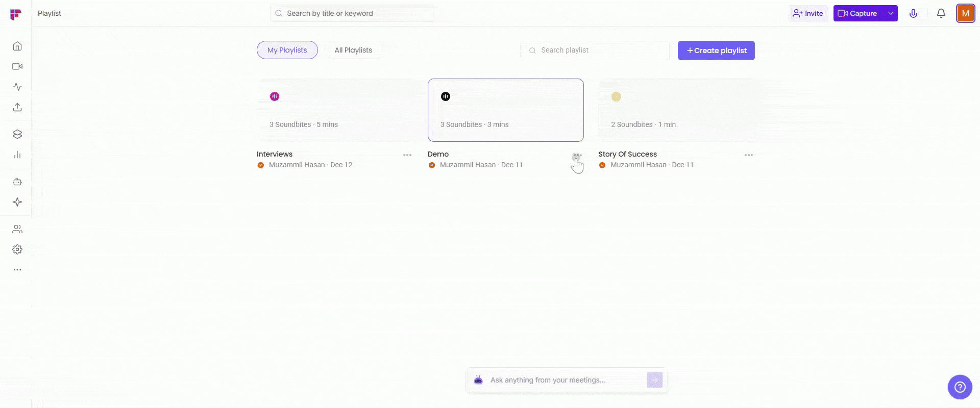980x408 pixels.
Task: Click the Invite button
Action: tap(808, 13)
